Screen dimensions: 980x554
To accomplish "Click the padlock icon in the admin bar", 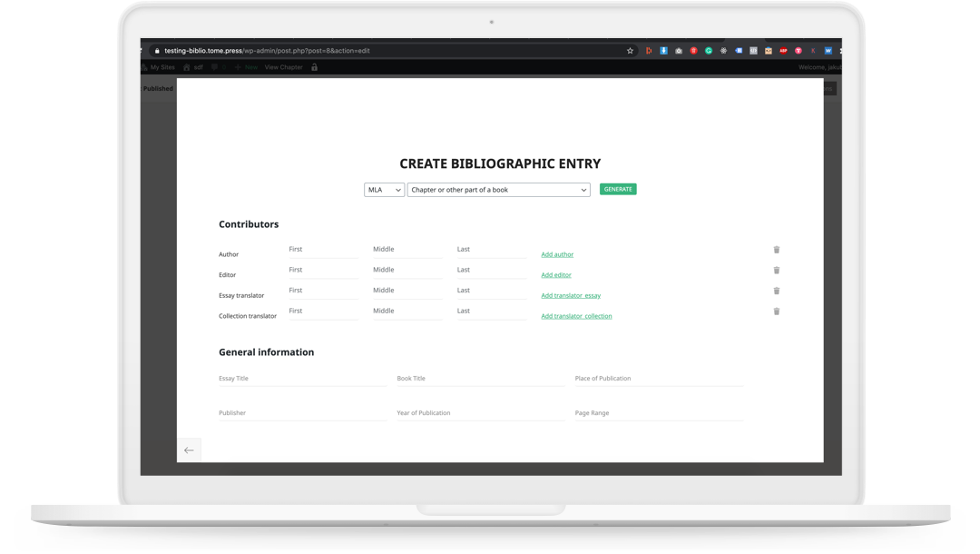I will coord(315,66).
